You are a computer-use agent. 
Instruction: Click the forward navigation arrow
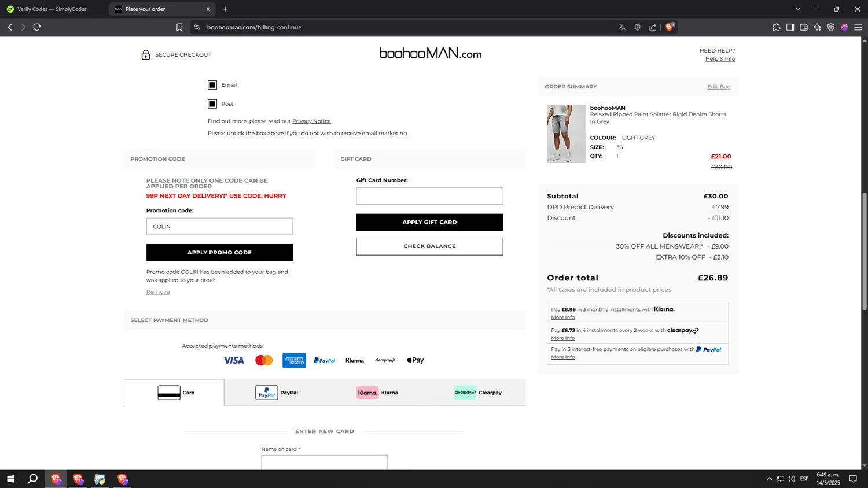pos(23,27)
